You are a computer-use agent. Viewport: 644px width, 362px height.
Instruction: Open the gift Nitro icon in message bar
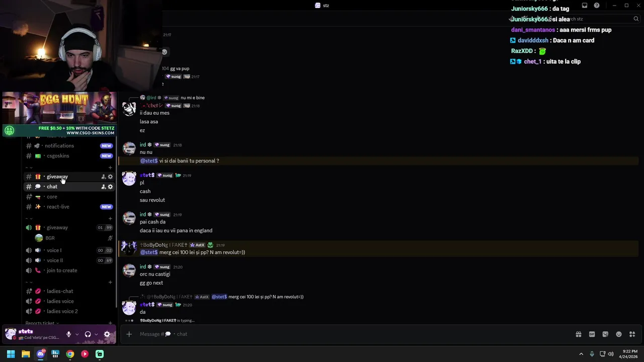click(579, 334)
